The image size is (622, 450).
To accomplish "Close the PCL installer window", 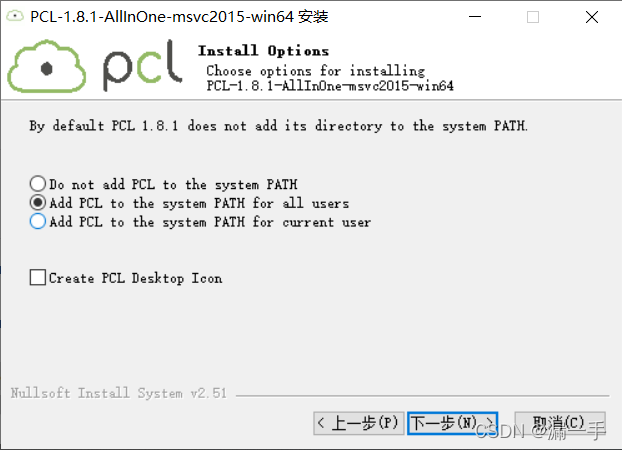I will click(592, 17).
